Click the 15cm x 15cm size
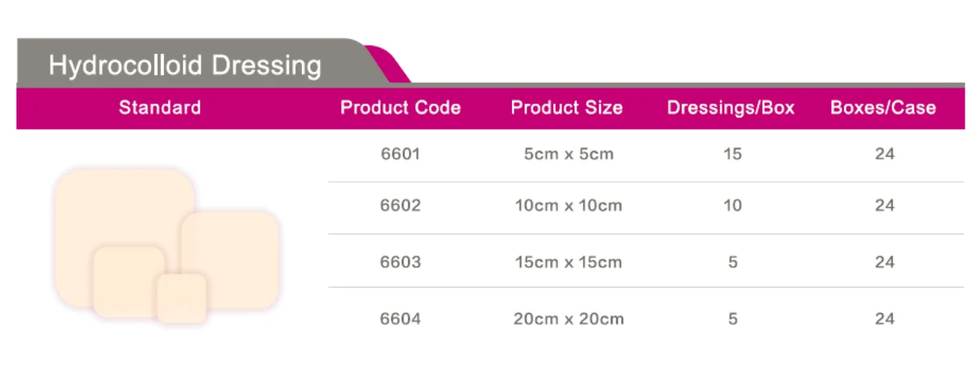 pyautogui.click(x=568, y=262)
